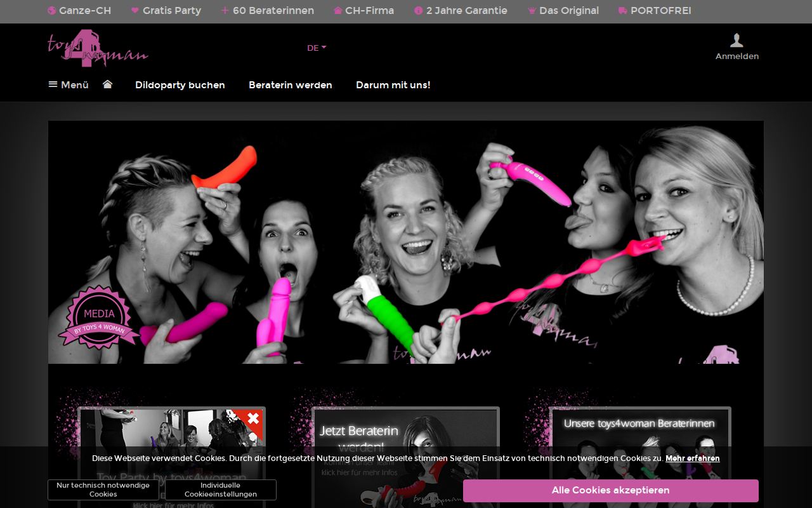Click the crown icon beside Das Original
The height and width of the screenshot is (508, 812).
(532, 11)
